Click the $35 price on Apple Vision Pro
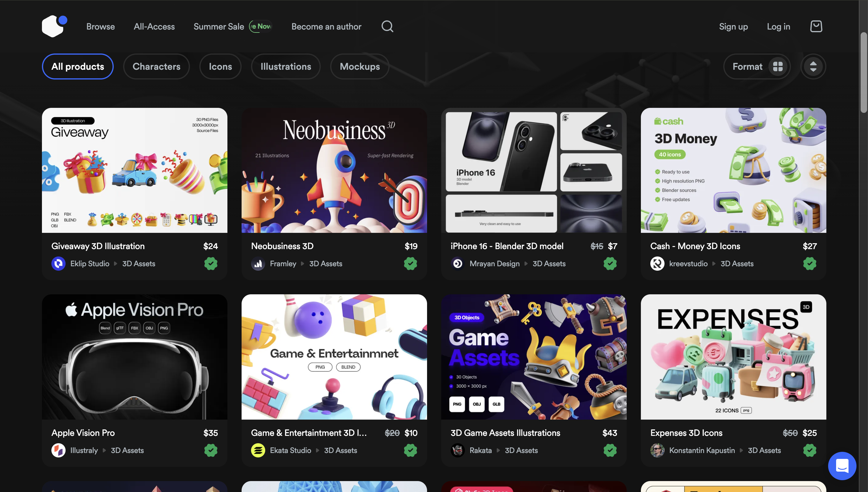Screen dimensions: 868x492 [x=210, y=433]
